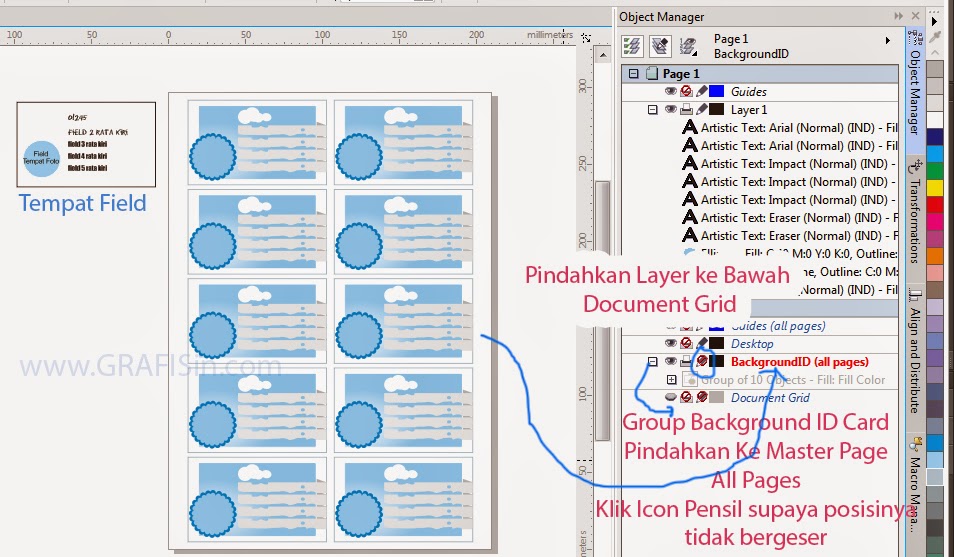Screen dimensions: 954x557
Task: Toggle Document Grid printable icon
Action: [686, 398]
